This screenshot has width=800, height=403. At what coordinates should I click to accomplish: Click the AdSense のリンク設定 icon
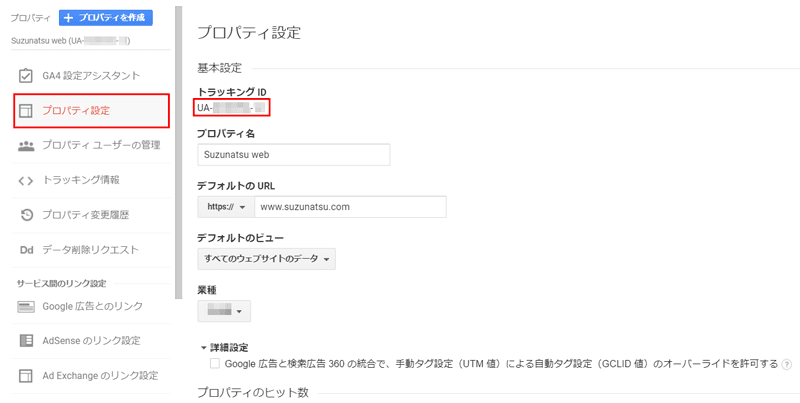tap(26, 341)
